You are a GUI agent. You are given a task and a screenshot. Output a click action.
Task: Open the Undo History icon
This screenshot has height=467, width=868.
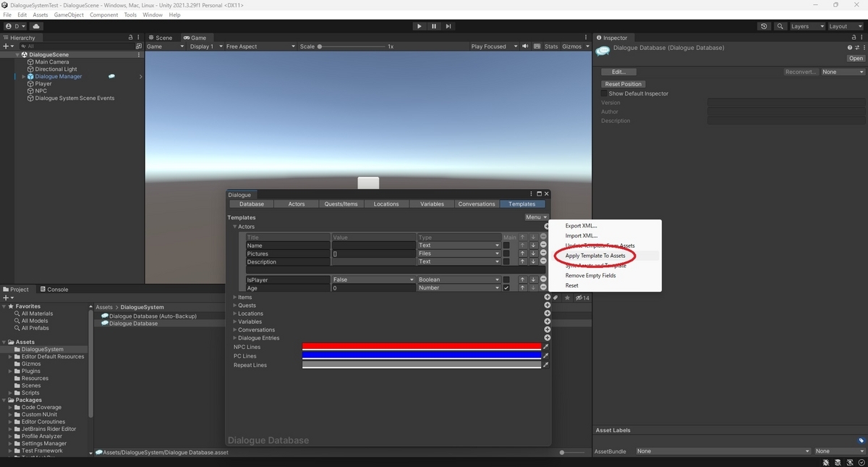click(x=764, y=26)
